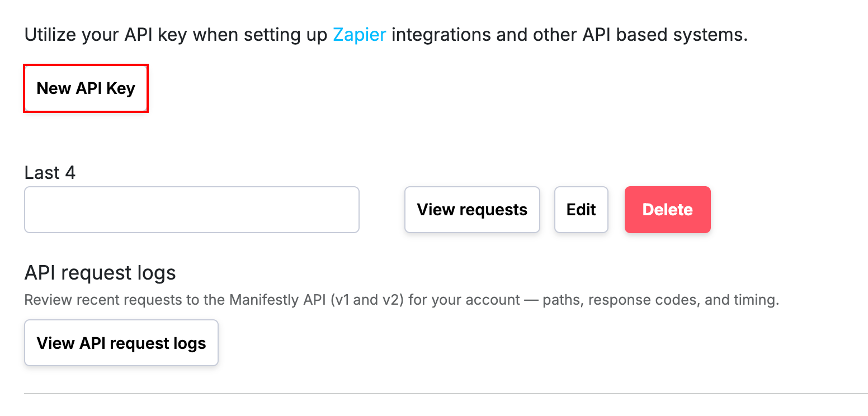Open View API request logs

click(121, 343)
